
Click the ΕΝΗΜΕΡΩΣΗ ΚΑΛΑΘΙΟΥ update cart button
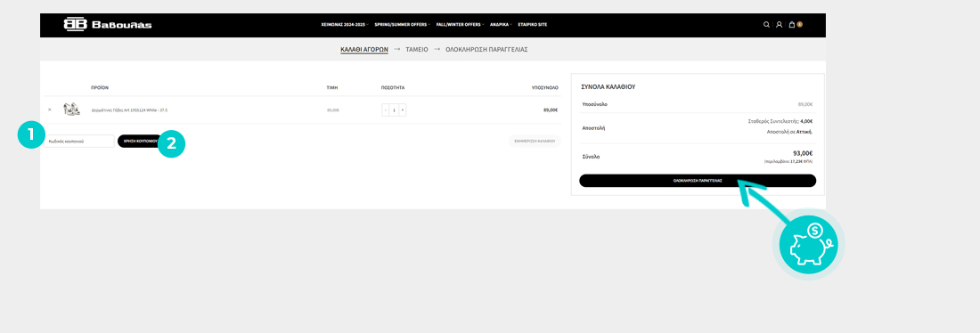[535, 142]
